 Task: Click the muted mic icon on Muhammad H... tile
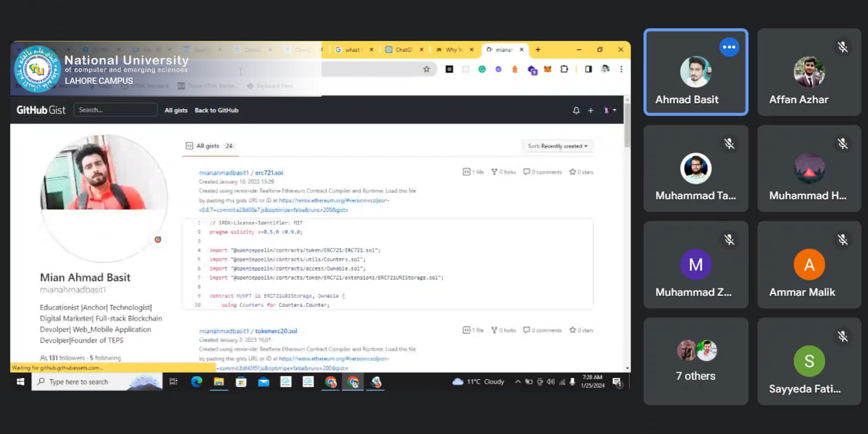coord(843,144)
